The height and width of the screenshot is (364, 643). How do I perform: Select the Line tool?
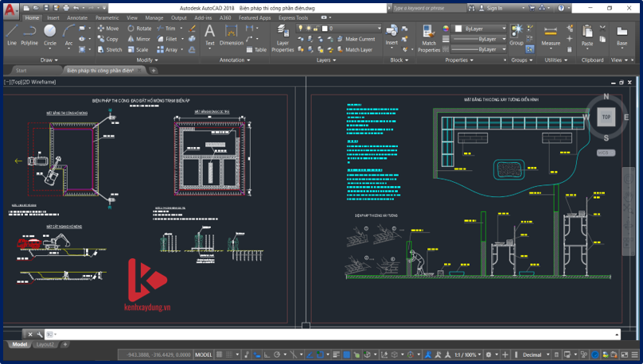pos(11,34)
